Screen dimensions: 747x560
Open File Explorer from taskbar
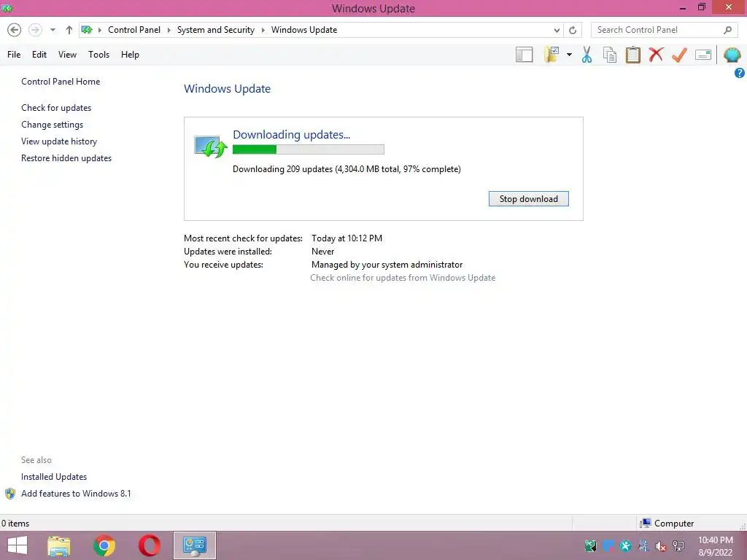click(x=59, y=545)
